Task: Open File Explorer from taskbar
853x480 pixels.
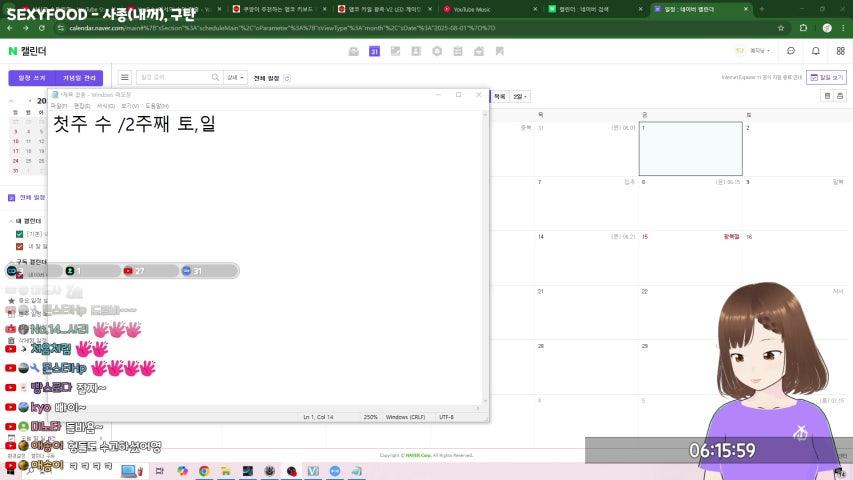Action: point(226,471)
